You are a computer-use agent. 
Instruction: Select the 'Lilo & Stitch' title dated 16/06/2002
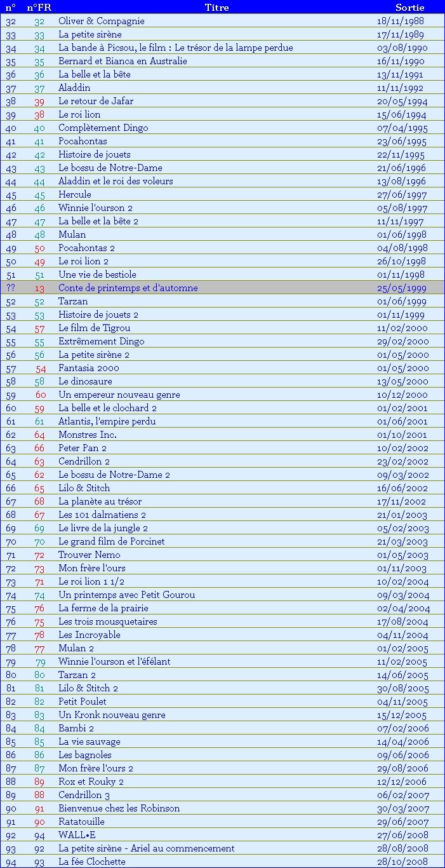[x=84, y=488]
